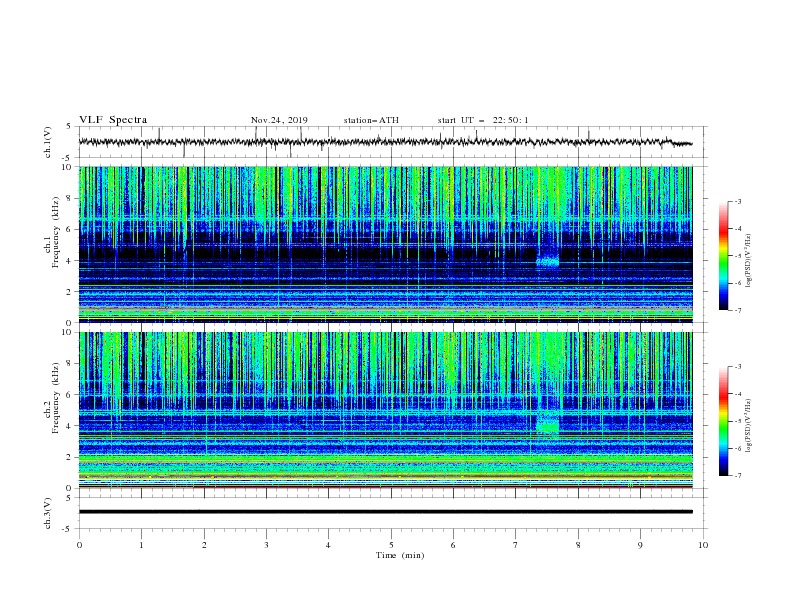The width and height of the screenshot is (792, 612).
Task: Click time axis tick label "2"
Action: (x=204, y=545)
